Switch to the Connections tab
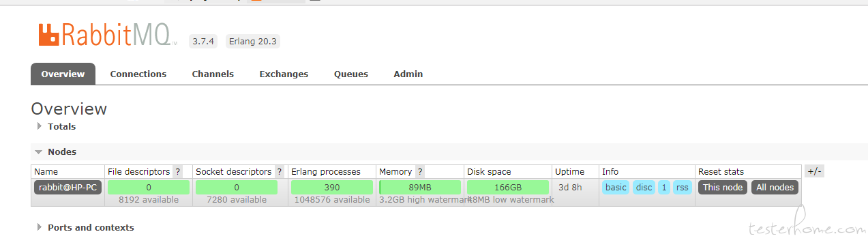 [x=138, y=74]
